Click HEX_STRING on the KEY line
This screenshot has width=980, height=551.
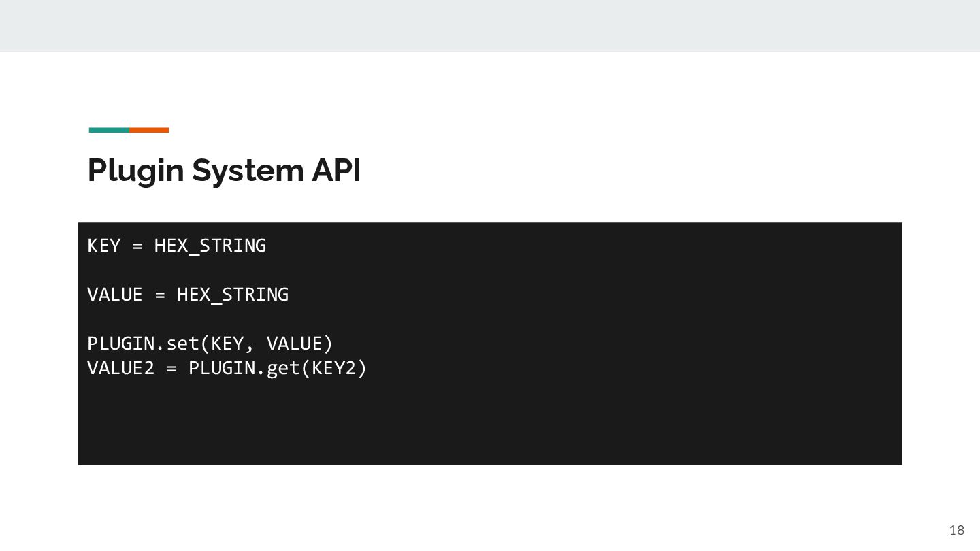(x=210, y=246)
